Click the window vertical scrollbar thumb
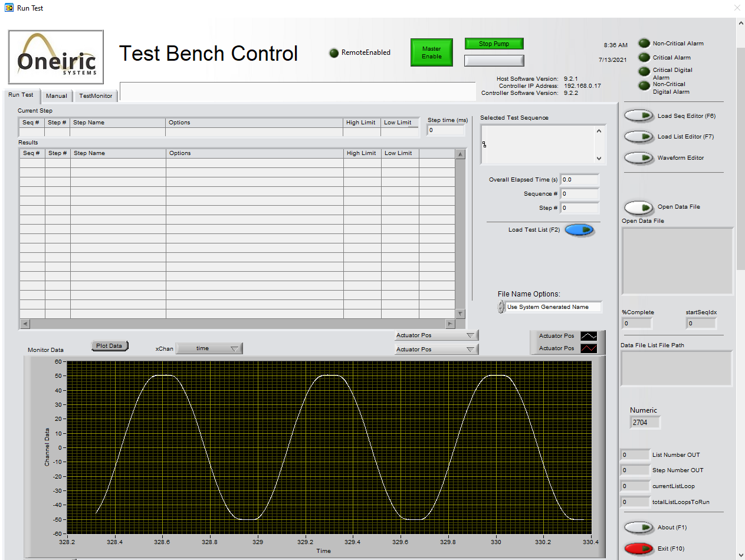The width and height of the screenshot is (745, 560). click(741, 159)
